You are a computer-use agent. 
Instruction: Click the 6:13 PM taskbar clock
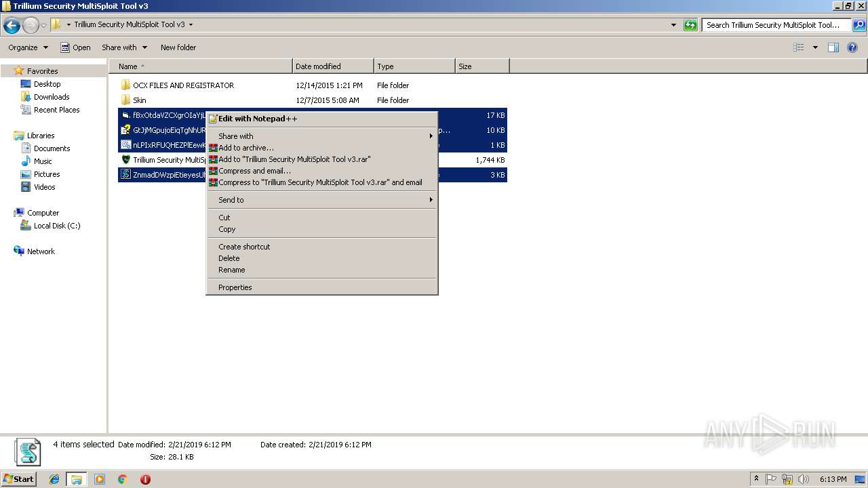(833, 479)
